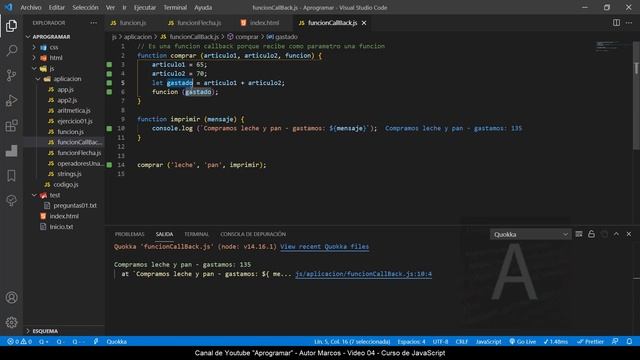Open the Editar menu

pyautogui.click(x=56, y=7)
